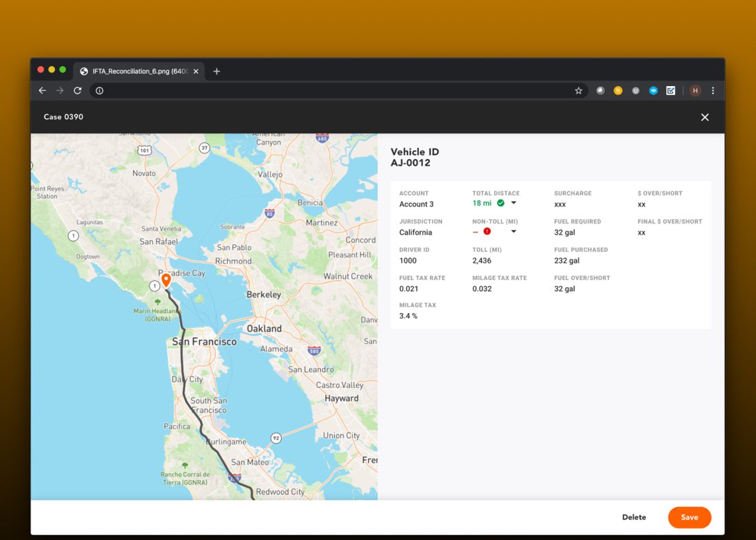Screen dimensions: 756x540
Task: Click Hayward label on map
Action: click(x=342, y=398)
